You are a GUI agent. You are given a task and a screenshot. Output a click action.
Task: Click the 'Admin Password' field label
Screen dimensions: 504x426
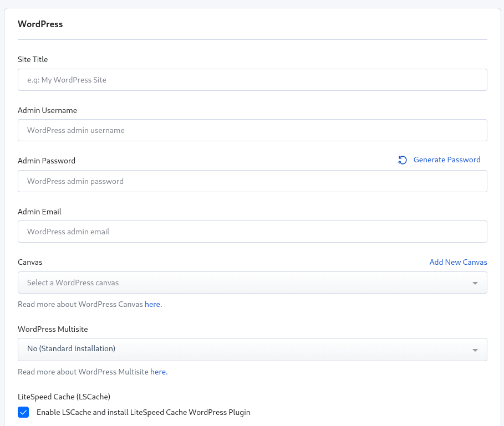[47, 161]
